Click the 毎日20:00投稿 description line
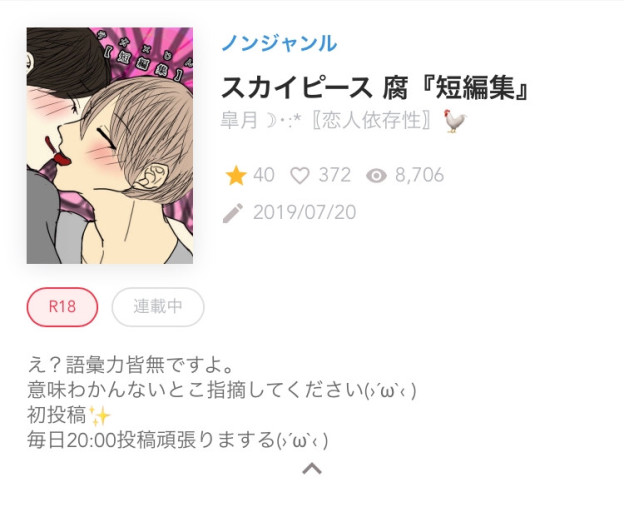 click(x=178, y=440)
